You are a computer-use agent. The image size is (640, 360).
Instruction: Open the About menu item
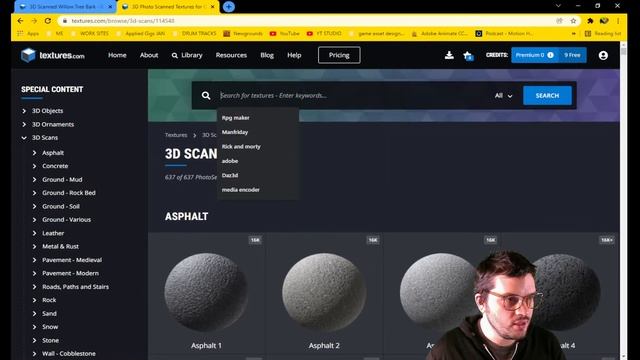click(149, 55)
